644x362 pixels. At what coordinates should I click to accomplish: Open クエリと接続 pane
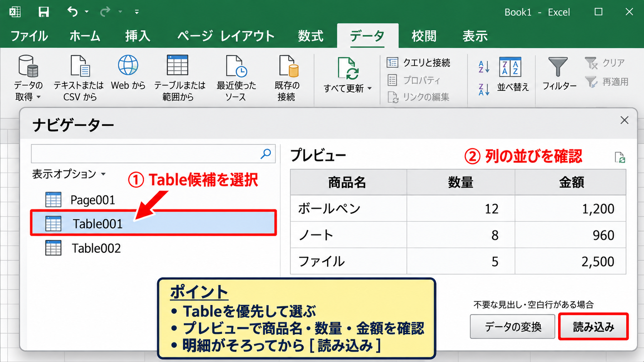pos(419,63)
